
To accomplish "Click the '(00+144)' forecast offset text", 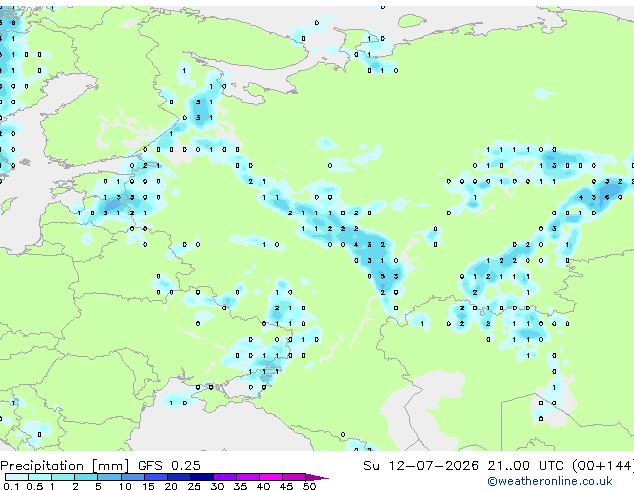I will pyautogui.click(x=603, y=466).
